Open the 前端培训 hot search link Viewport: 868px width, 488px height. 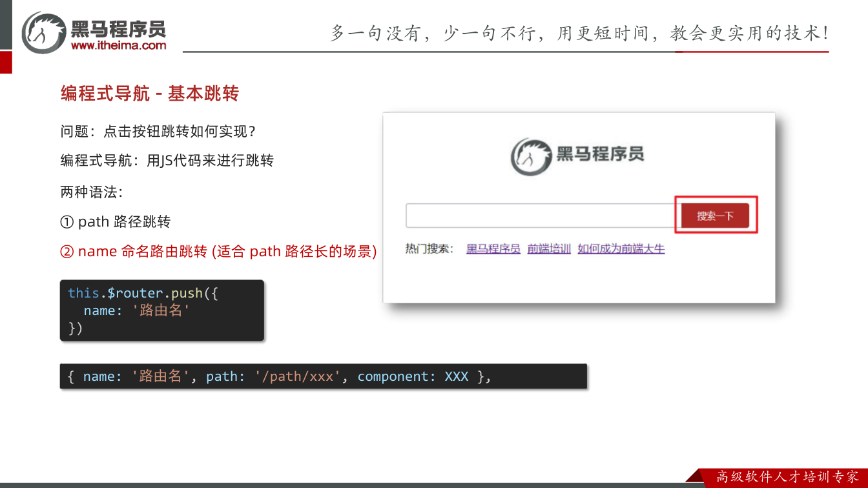tap(549, 249)
